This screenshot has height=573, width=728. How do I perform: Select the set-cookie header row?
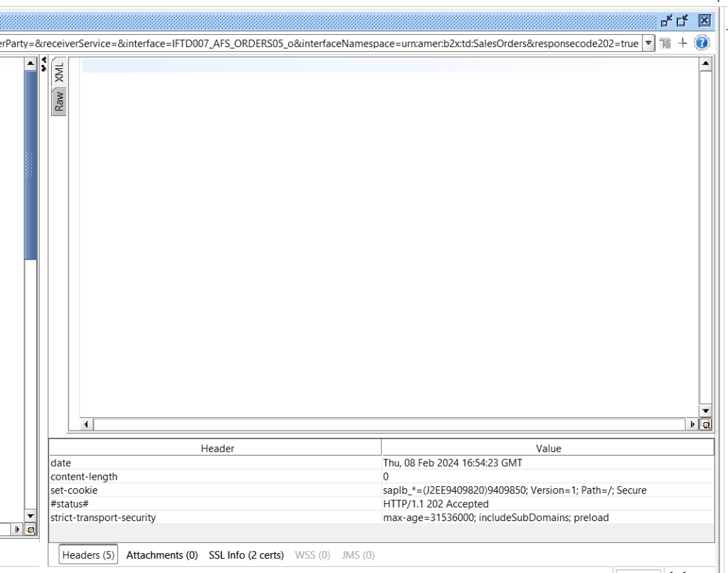coord(213,490)
